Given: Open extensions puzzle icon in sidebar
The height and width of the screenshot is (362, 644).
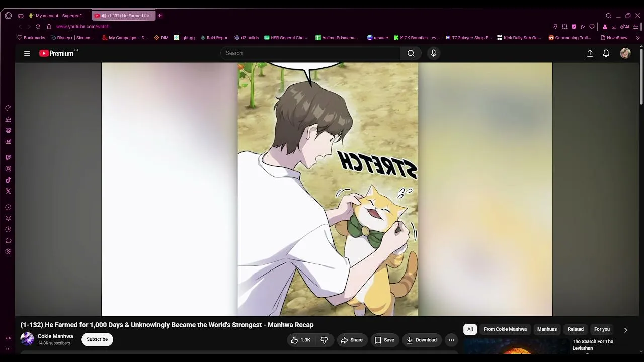Looking at the screenshot, I should [x=8, y=240].
